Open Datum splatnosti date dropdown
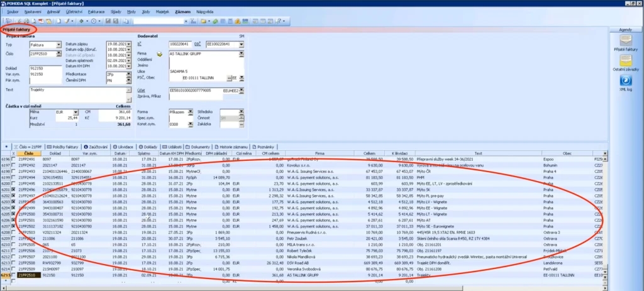644x291 pixels. point(128,60)
